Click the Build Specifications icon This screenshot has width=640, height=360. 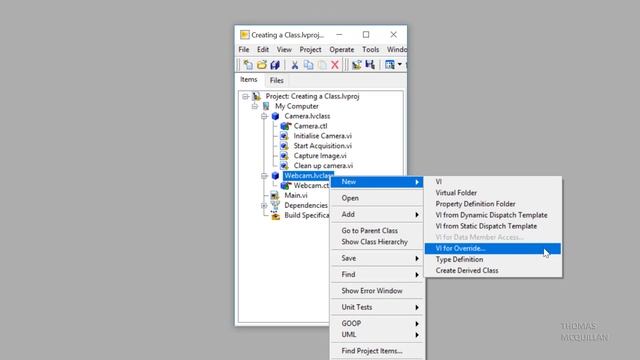pyautogui.click(x=276, y=216)
